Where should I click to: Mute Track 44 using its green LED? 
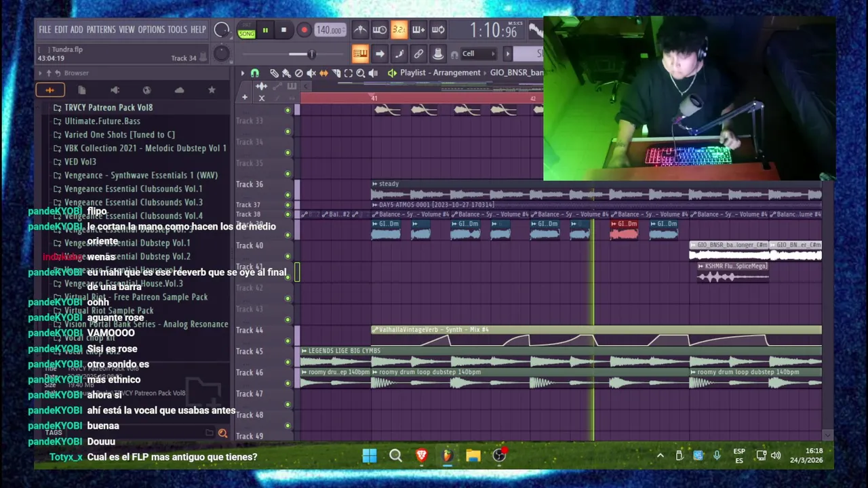288,341
